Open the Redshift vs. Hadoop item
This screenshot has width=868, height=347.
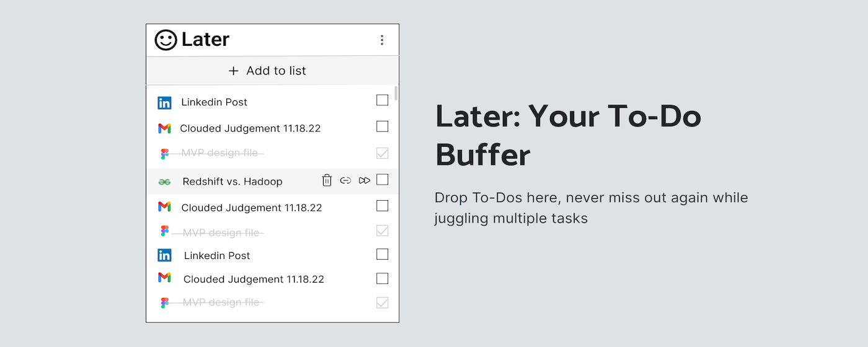tap(232, 182)
